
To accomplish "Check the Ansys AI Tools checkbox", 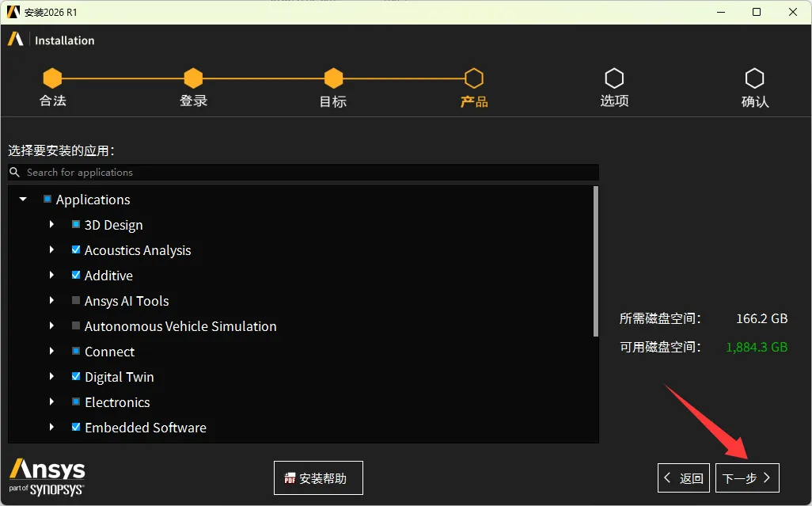I will point(76,300).
